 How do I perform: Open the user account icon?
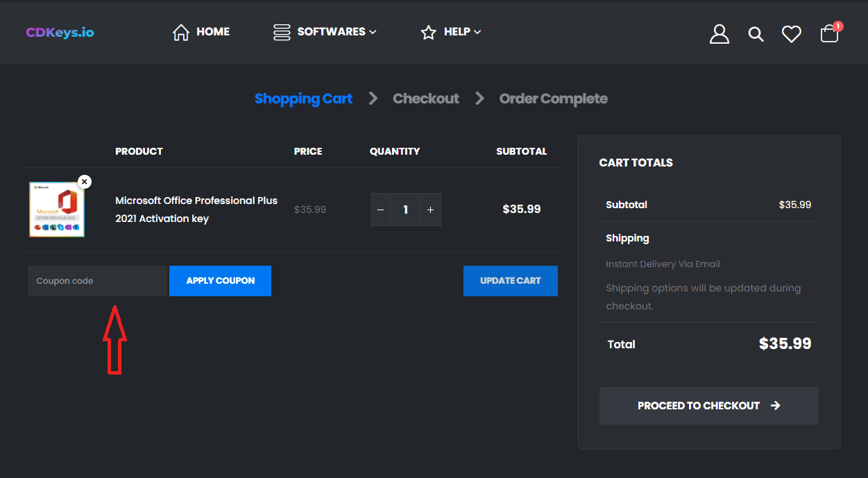(x=720, y=33)
